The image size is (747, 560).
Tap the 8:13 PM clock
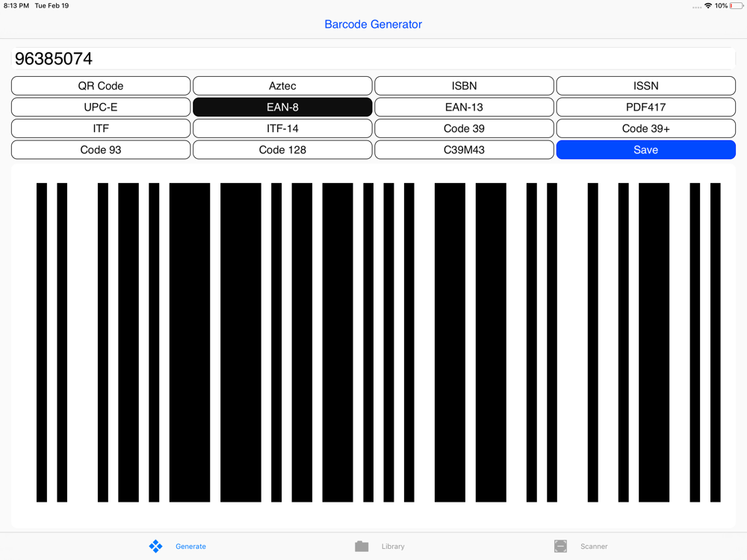coord(16,6)
